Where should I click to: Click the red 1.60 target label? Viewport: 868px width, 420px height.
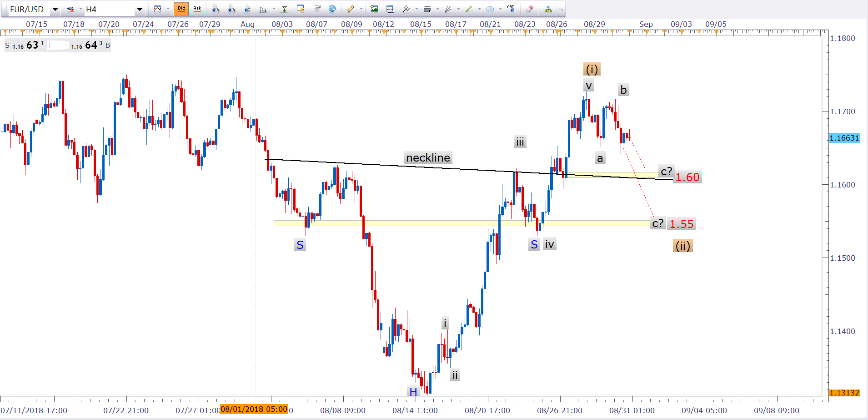[687, 177]
